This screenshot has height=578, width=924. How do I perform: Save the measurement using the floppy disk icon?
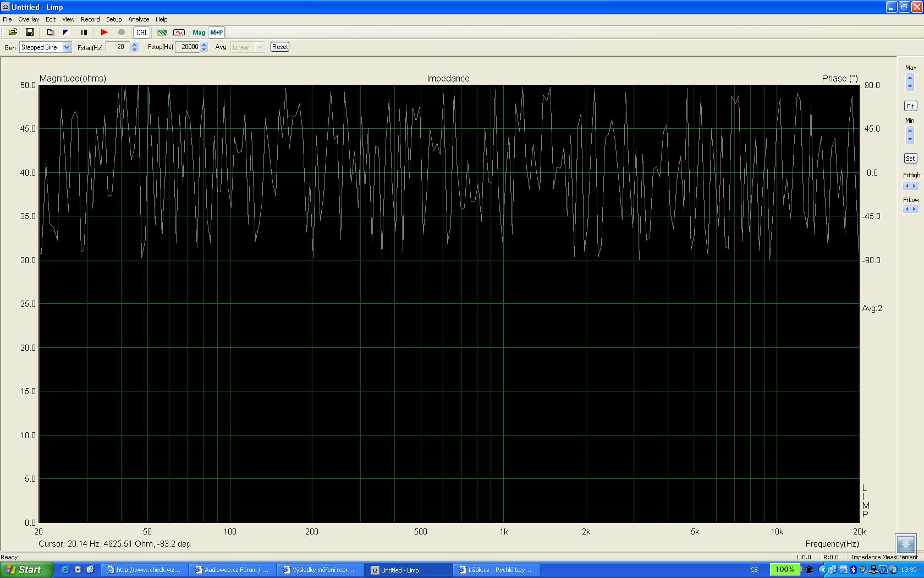click(30, 32)
